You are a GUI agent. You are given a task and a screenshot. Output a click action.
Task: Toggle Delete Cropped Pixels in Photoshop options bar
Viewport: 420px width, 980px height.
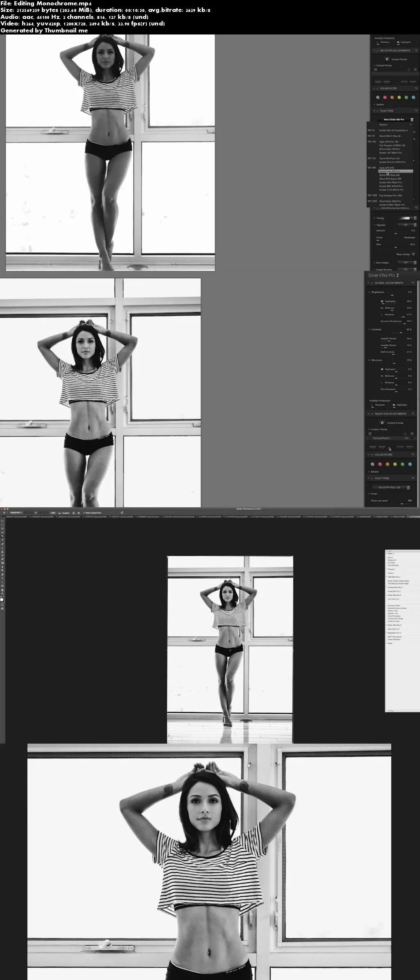[x=84, y=513]
